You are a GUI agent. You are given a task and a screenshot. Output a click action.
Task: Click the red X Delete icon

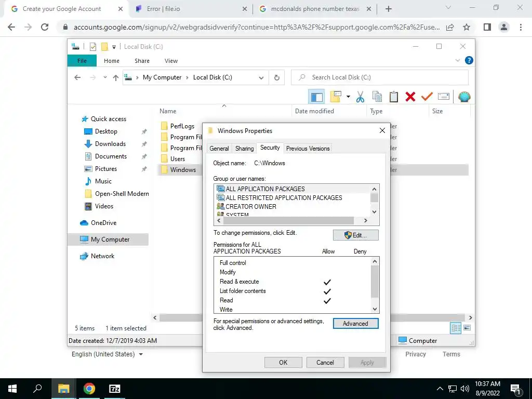pyautogui.click(x=410, y=97)
